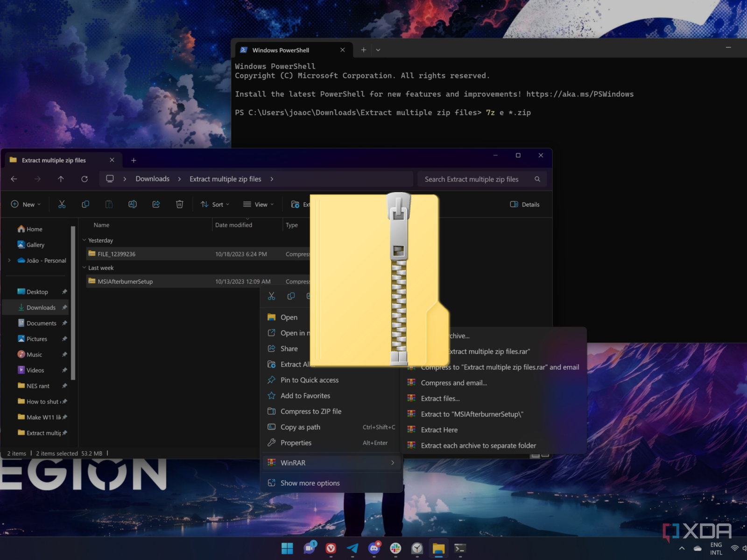This screenshot has width=747, height=560.
Task: Collapse the Yesterday file group
Action: [x=85, y=240]
